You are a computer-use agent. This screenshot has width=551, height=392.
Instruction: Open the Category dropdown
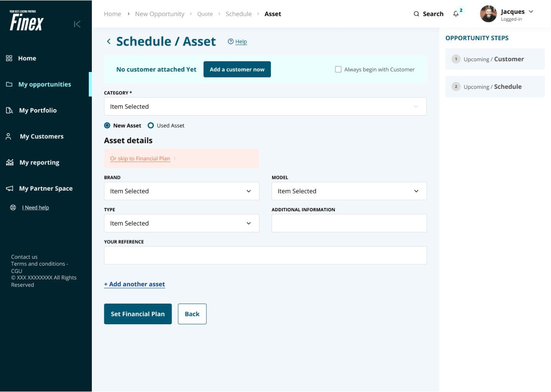[x=265, y=107]
